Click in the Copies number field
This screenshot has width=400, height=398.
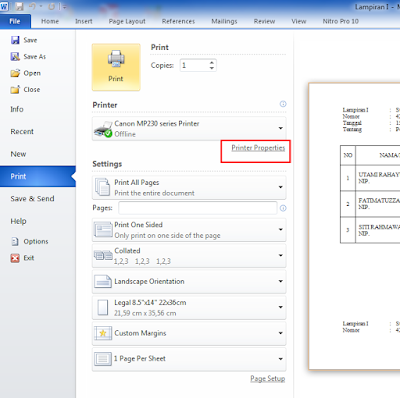(x=194, y=65)
